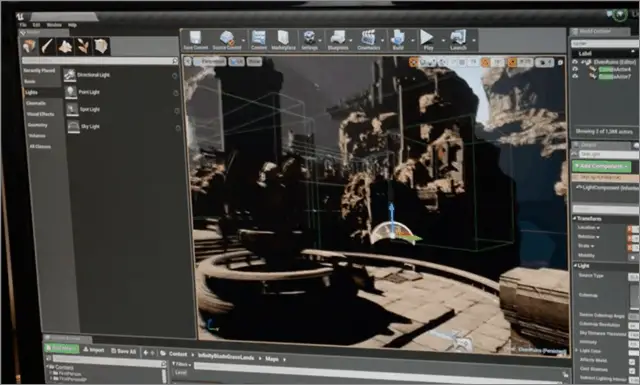This screenshot has height=385, width=640.
Task: Open the Perspective viewport dropdown
Action: (x=210, y=62)
